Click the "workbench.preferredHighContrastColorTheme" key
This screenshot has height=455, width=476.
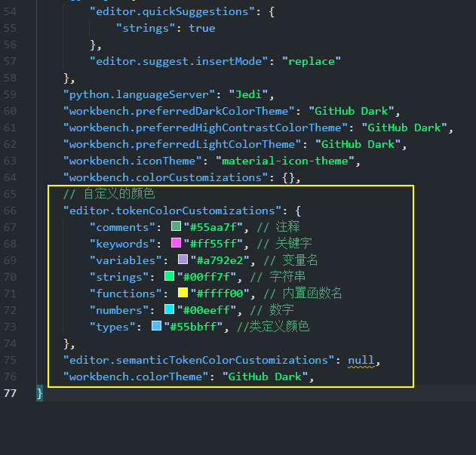point(205,128)
